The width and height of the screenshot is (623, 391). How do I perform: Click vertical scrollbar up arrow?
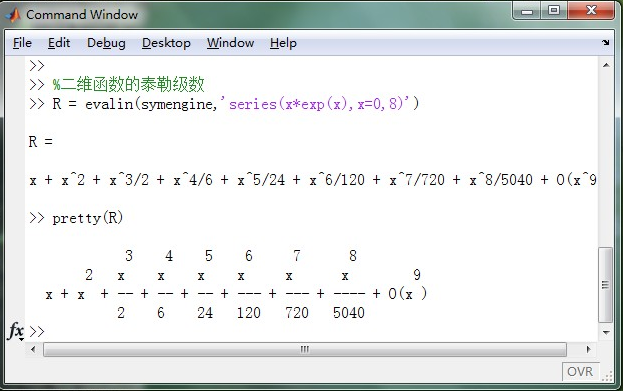606,65
